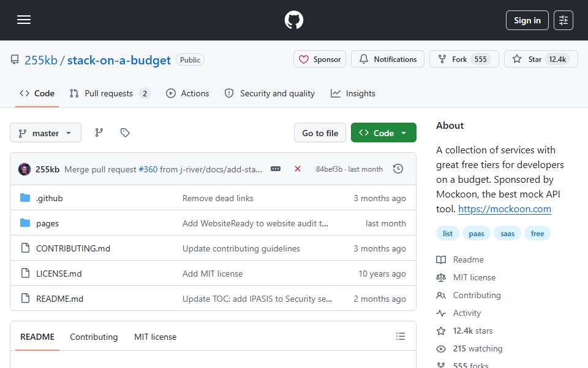Expand the master branch dropdown
The image size is (588, 368).
(x=45, y=133)
